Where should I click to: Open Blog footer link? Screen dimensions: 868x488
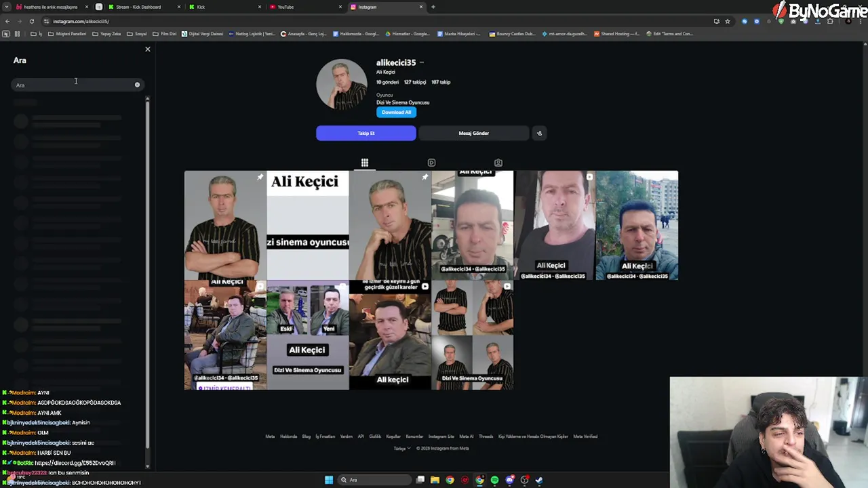pyautogui.click(x=307, y=436)
